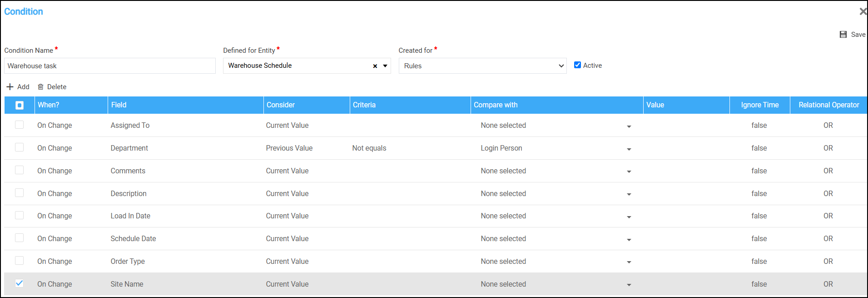The image size is (868, 298).
Task: Toggle the Active checkbox
Action: point(577,65)
